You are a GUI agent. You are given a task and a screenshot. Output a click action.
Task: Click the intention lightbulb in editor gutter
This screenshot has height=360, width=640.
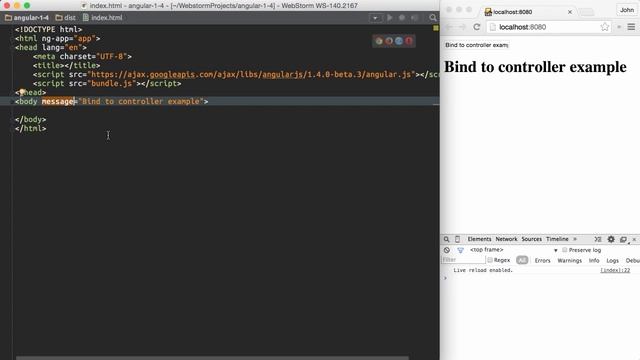(22, 92)
